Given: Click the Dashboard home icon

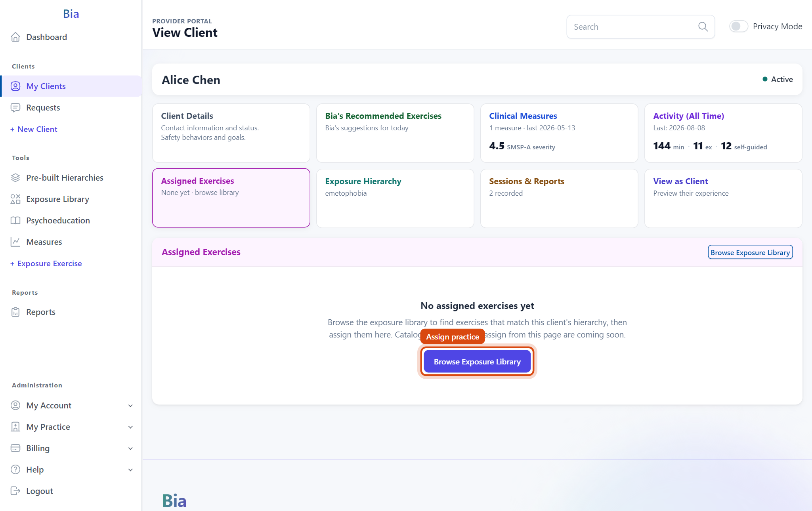Looking at the screenshot, I should point(15,37).
